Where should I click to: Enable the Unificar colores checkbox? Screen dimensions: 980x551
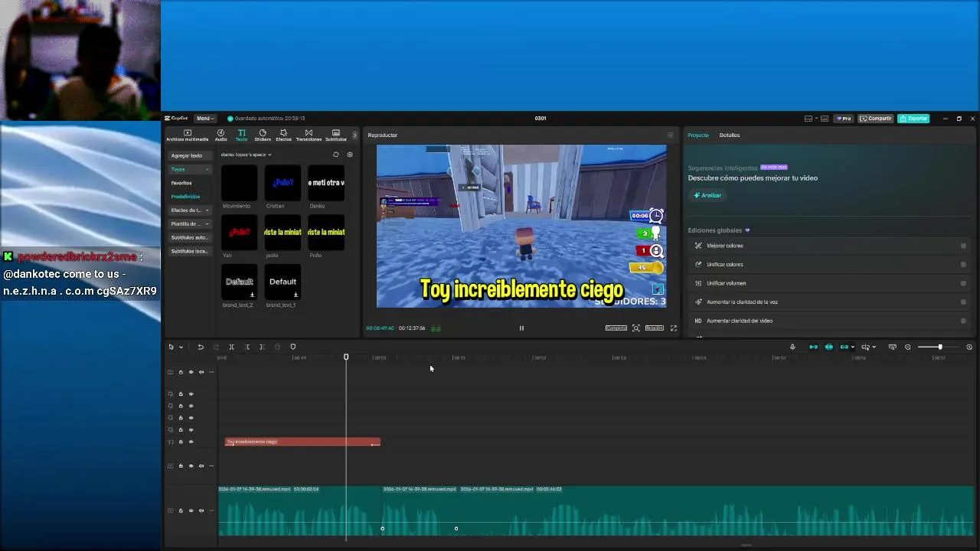click(x=963, y=265)
